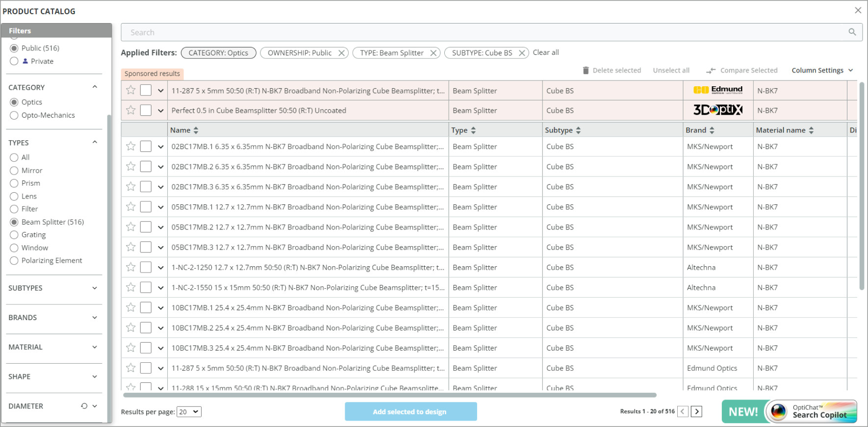
Task: Select the All types radio button
Action: coord(14,157)
